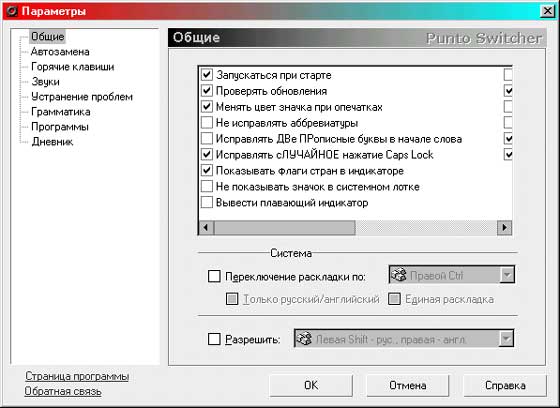Click the horizontal scrollbar thumb in options list

(x=285, y=228)
